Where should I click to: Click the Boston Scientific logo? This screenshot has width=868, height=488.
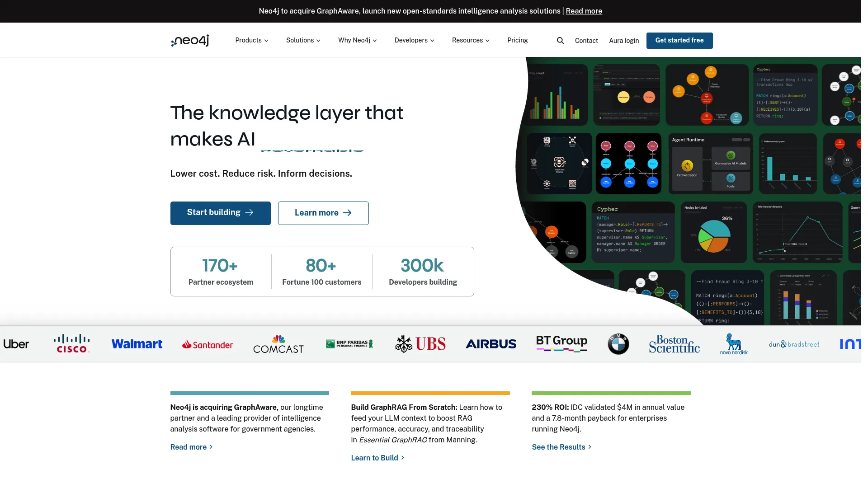675,344
